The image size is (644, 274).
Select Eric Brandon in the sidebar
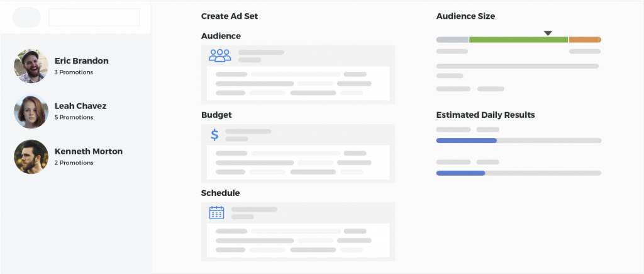coord(82,61)
